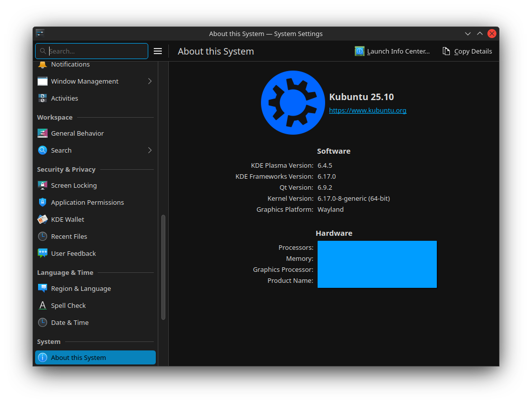This screenshot has width=532, height=405.
Task: Click the Graphics Processor label
Action: tap(283, 270)
